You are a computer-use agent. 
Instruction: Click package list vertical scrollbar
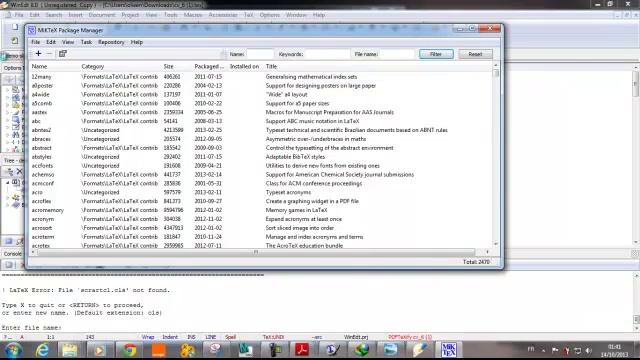tap(496, 155)
